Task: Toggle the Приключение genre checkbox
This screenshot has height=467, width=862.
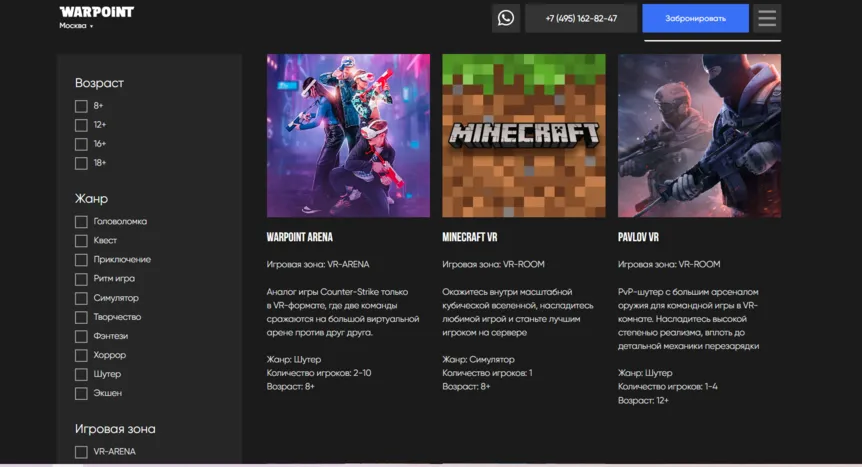Action: coord(81,260)
